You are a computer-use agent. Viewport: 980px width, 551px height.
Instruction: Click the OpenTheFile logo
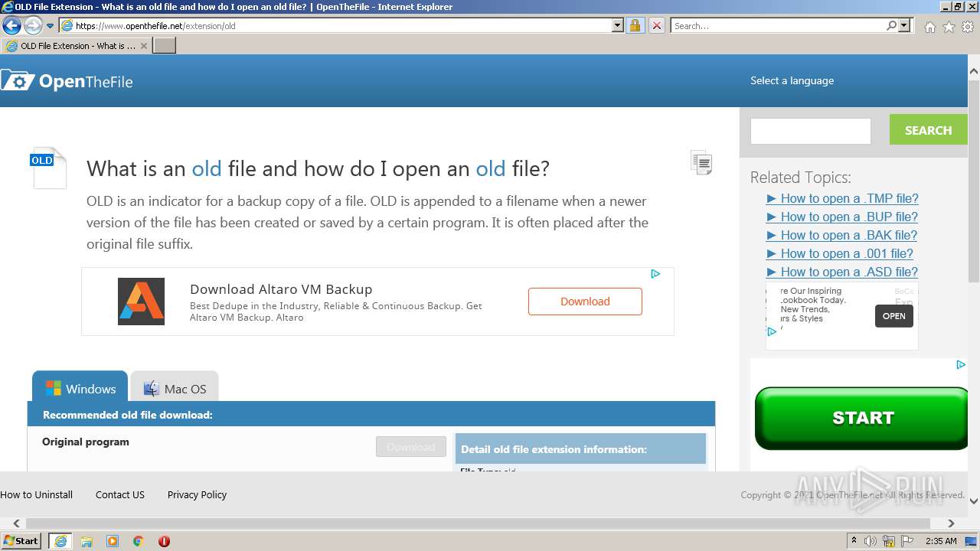click(67, 80)
